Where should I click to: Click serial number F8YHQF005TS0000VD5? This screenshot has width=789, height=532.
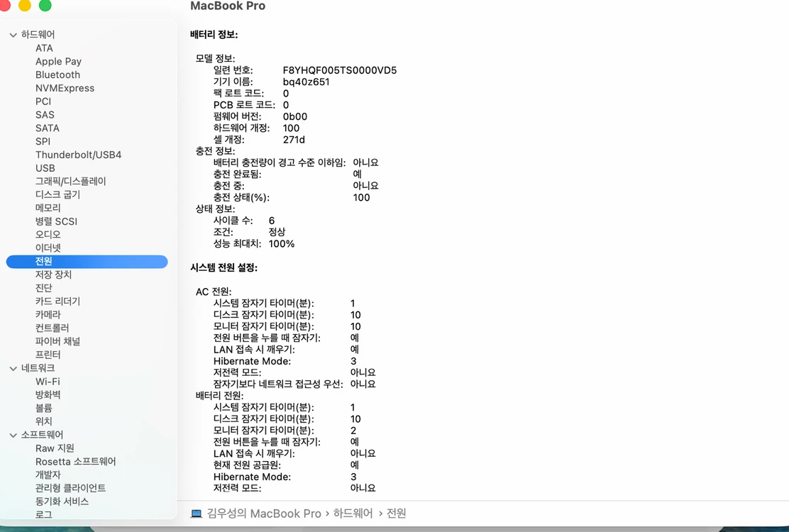pos(340,70)
